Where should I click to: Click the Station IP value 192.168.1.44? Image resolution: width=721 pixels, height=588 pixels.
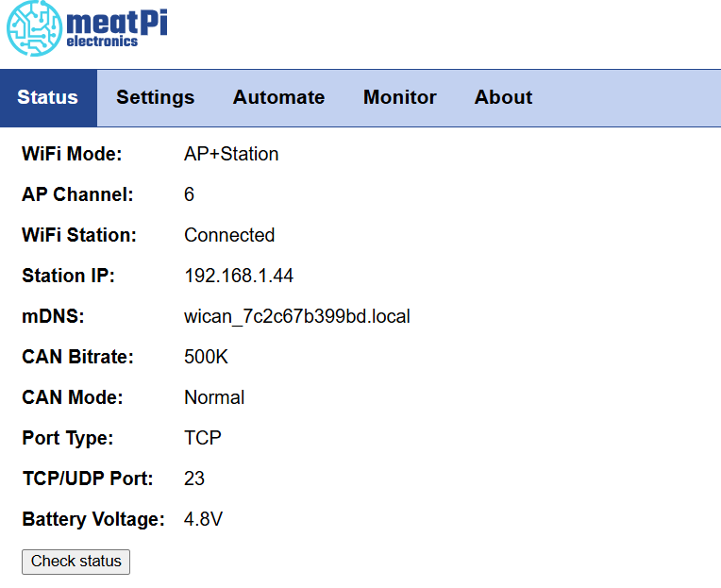click(x=238, y=276)
